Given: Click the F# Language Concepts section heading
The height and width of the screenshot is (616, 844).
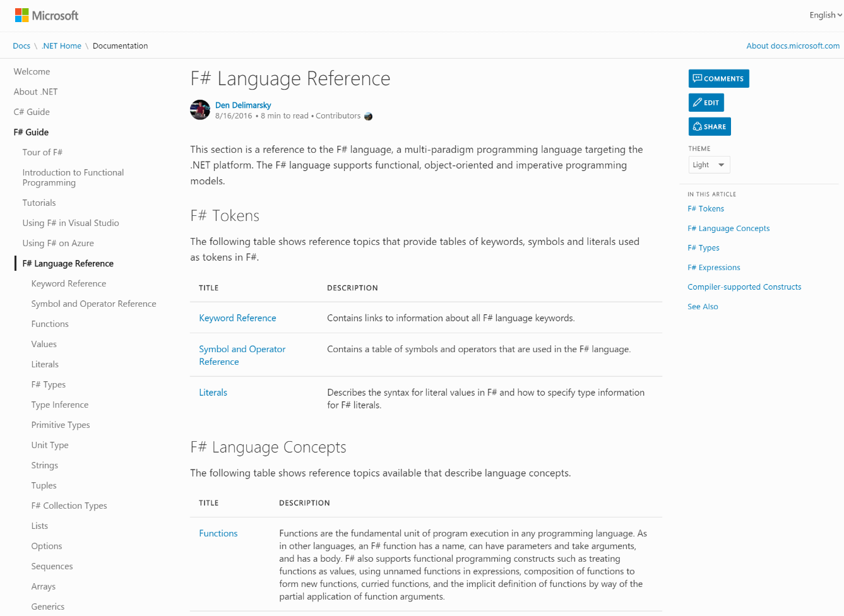Looking at the screenshot, I should pos(268,447).
